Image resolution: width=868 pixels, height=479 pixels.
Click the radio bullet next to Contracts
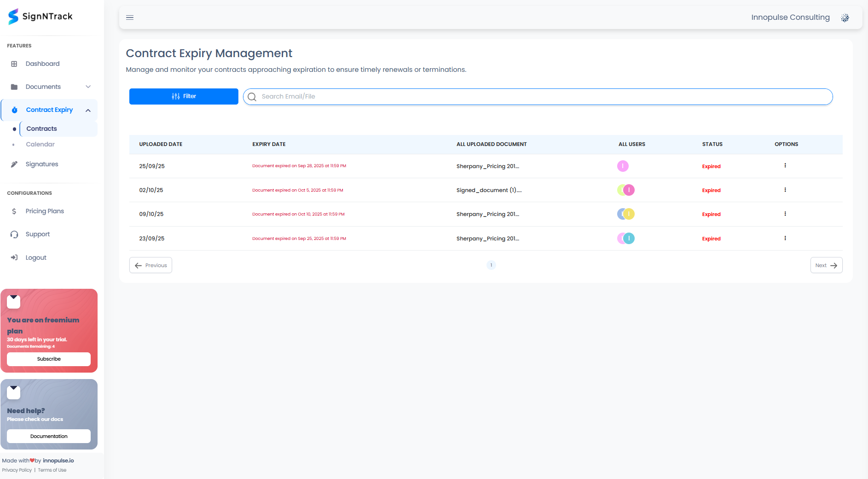[x=15, y=129]
